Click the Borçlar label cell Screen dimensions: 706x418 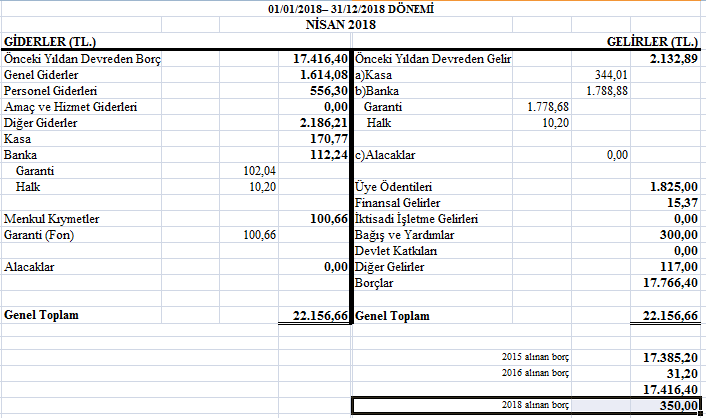point(374,283)
